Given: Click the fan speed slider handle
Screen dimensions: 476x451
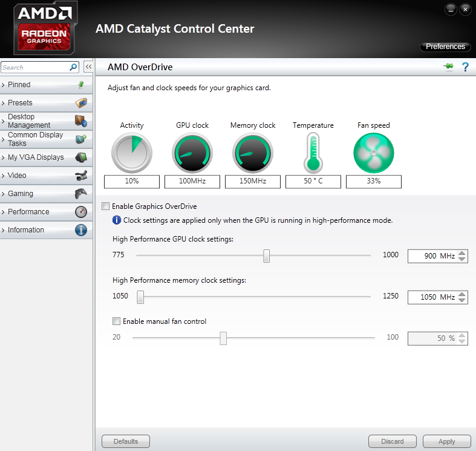Looking at the screenshot, I should 223,338.
